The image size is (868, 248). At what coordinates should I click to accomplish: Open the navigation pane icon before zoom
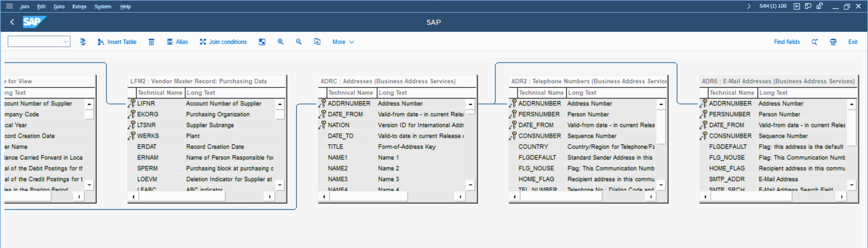[x=262, y=42]
